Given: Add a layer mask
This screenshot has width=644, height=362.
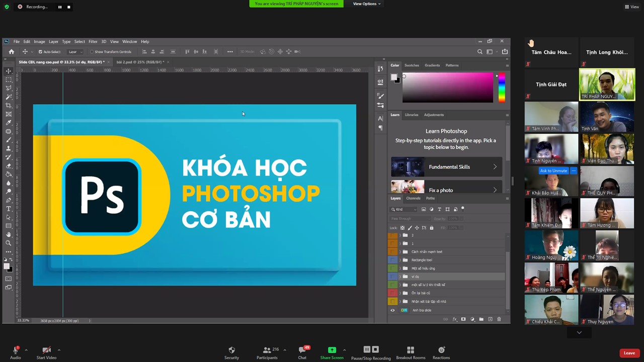Looking at the screenshot, I should coord(463,319).
